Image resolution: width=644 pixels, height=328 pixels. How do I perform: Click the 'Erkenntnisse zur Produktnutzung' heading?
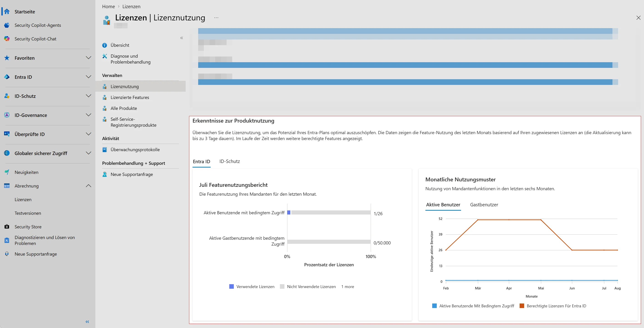[233, 121]
